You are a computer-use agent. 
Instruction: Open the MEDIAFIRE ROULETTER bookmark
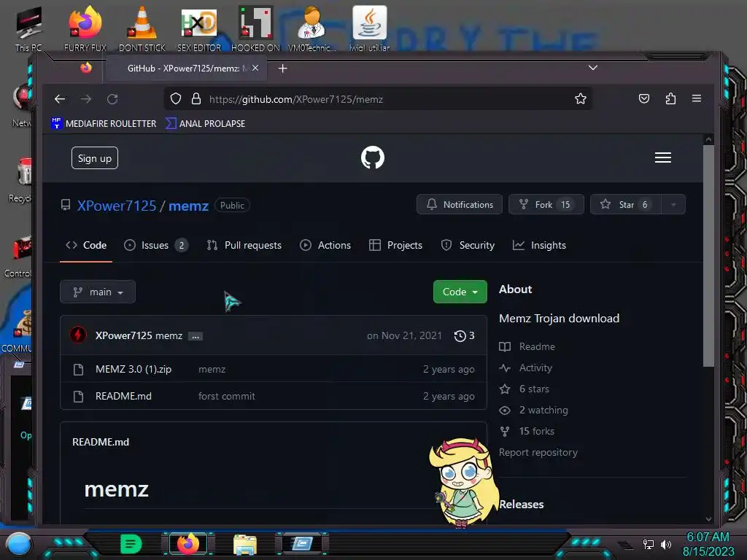pos(104,123)
